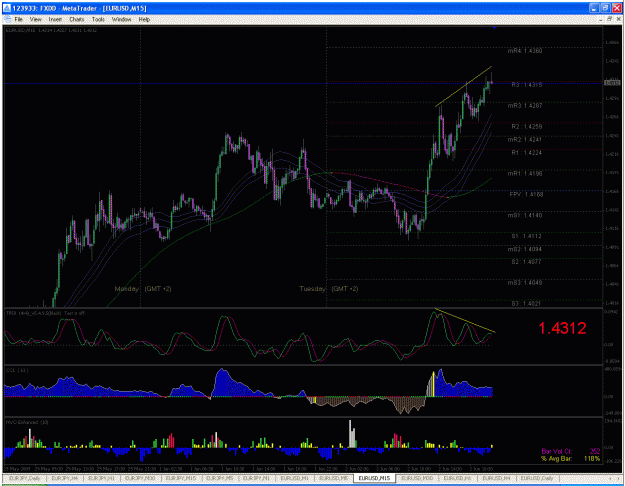Screen dimensions: 625x486
Task: Click the chart document icon beside File
Action: 6,19
